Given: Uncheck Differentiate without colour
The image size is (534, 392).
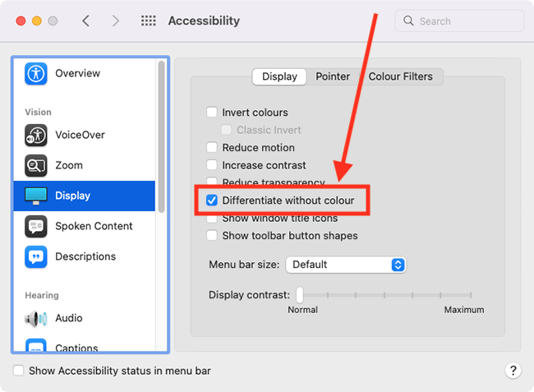Looking at the screenshot, I should point(212,201).
